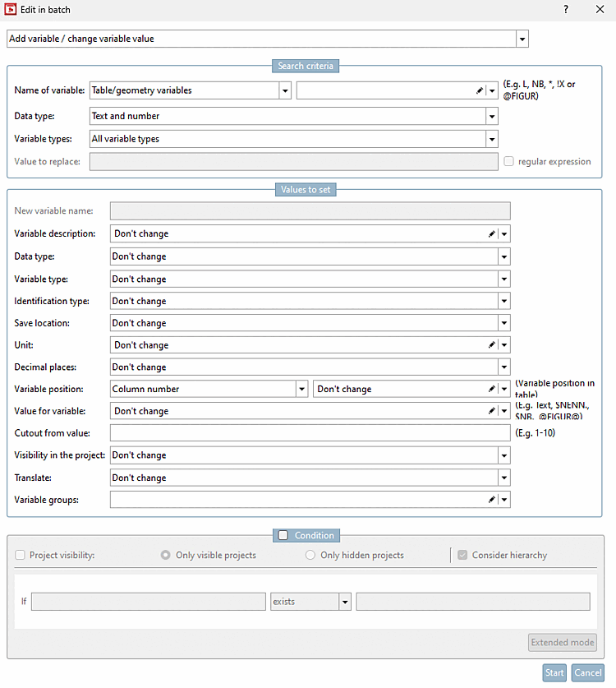Select Only hidden projects radio button
Screen dimensions: 616x688
[x=310, y=556]
